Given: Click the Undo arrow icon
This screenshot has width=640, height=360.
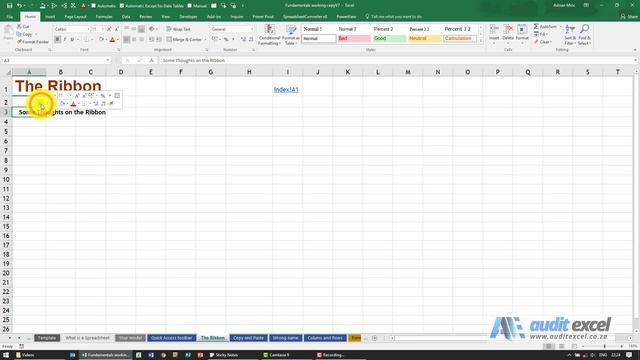Looking at the screenshot, I should [19, 6].
